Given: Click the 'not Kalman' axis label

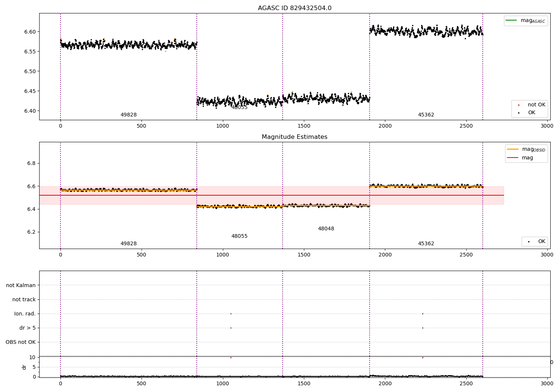Looking at the screenshot, I should click(21, 285).
